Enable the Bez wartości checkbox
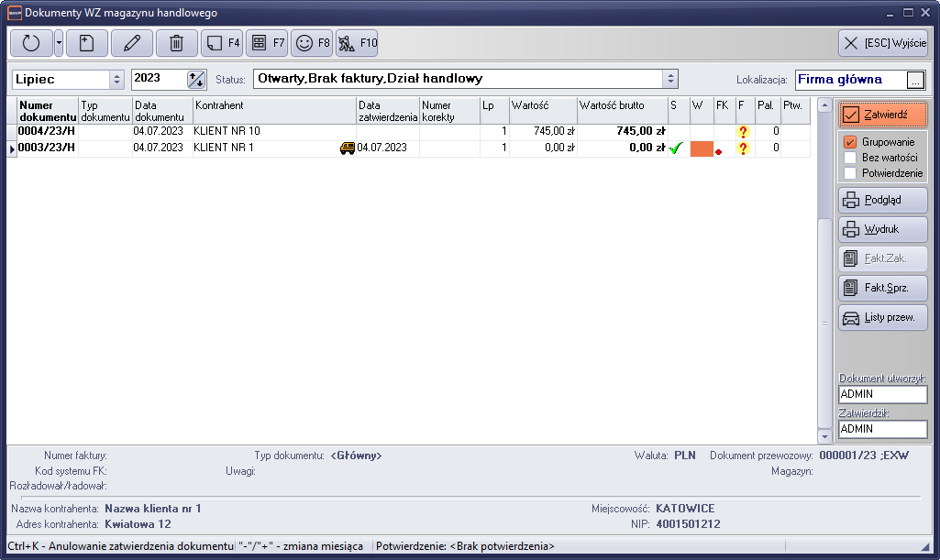This screenshot has height=560, width=940. (x=850, y=158)
